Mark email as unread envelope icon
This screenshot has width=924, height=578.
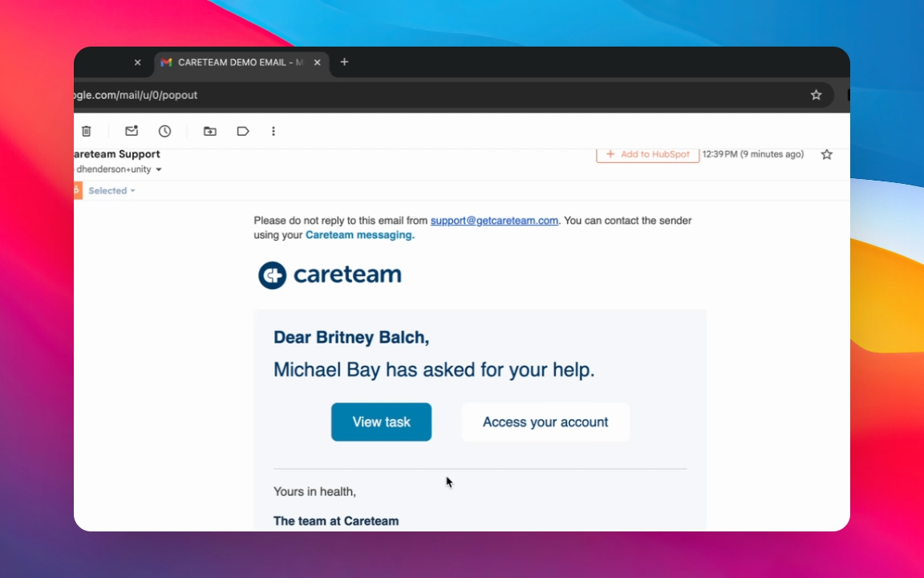(132, 131)
